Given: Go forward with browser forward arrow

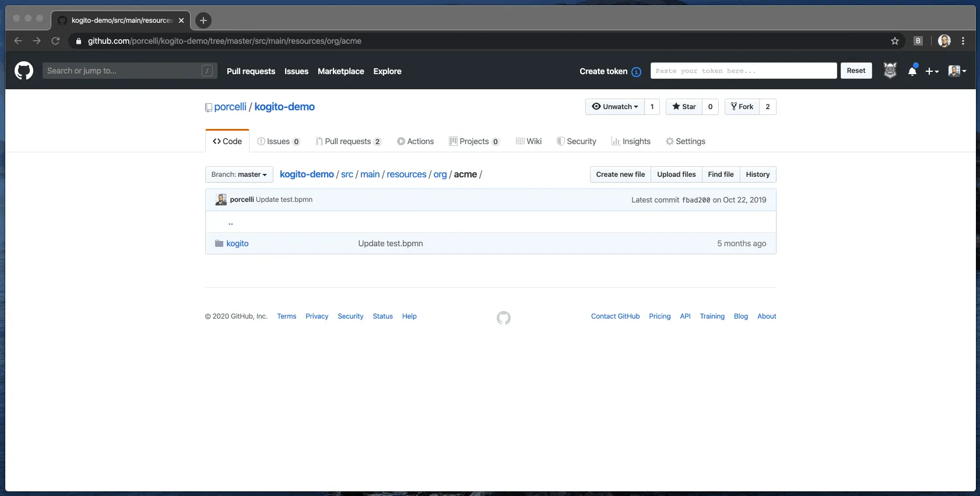Looking at the screenshot, I should [x=37, y=41].
